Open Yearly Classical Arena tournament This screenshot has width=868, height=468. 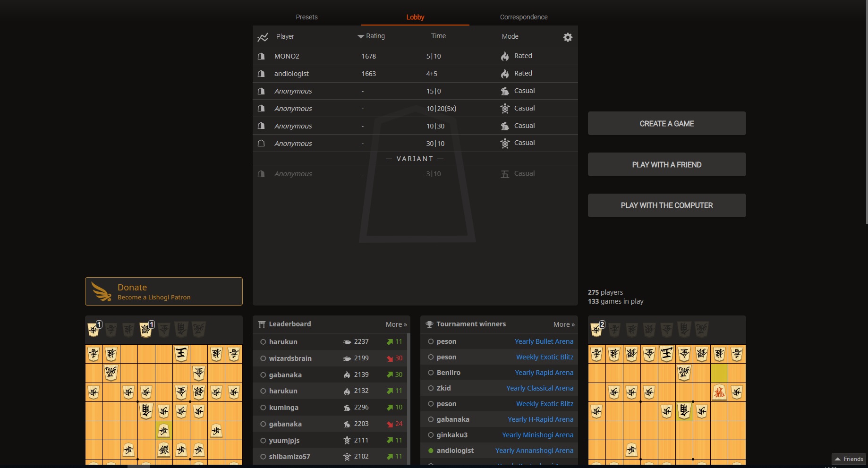coord(540,388)
